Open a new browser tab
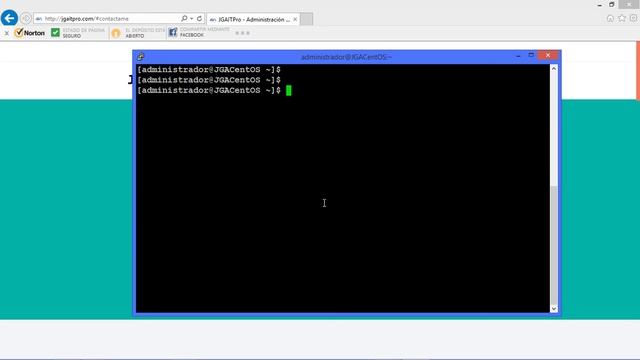The width and height of the screenshot is (640, 360). (307, 19)
